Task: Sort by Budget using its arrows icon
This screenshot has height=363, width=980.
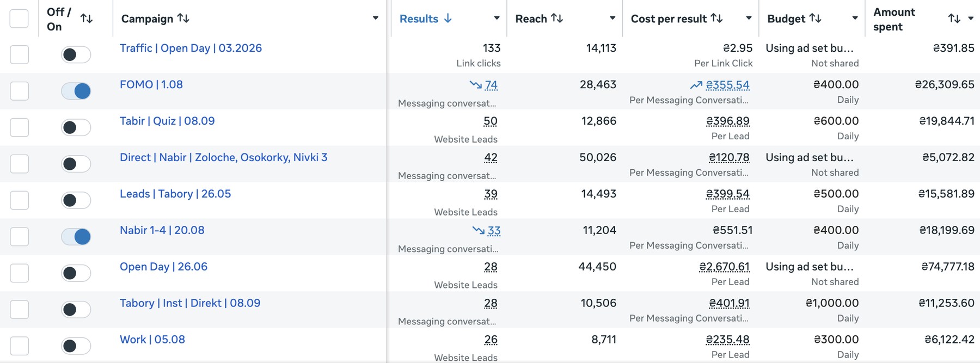Action: coord(815,19)
